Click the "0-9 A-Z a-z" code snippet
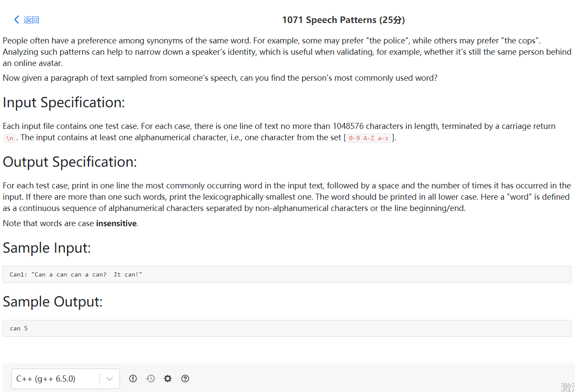Viewport: 575px width, 392px height. point(369,138)
